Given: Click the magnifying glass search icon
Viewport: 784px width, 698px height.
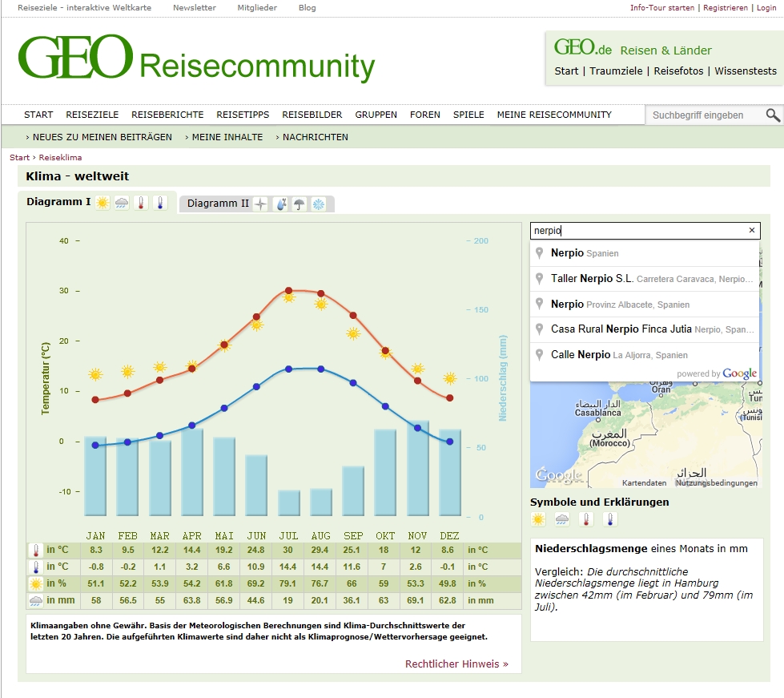Looking at the screenshot, I should tap(772, 115).
